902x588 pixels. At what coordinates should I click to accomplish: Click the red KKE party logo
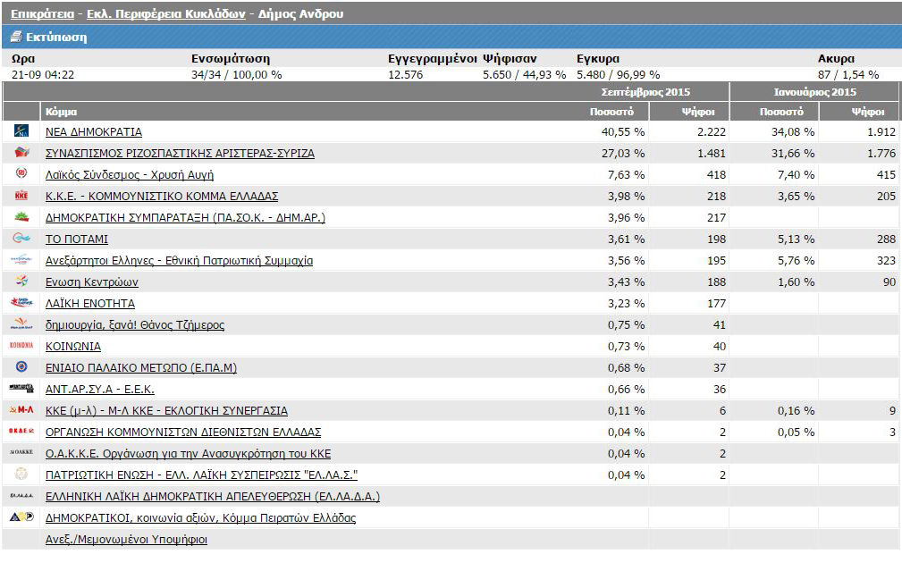click(21, 196)
